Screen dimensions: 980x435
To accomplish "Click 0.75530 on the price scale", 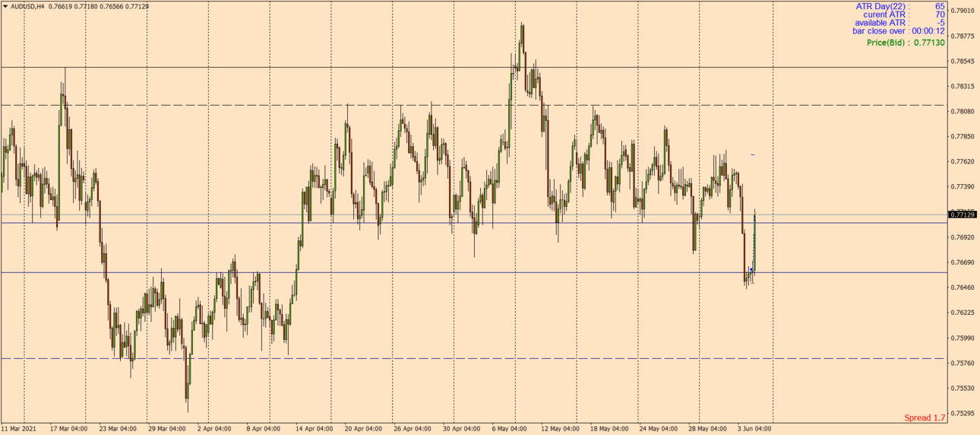I will coord(963,388).
